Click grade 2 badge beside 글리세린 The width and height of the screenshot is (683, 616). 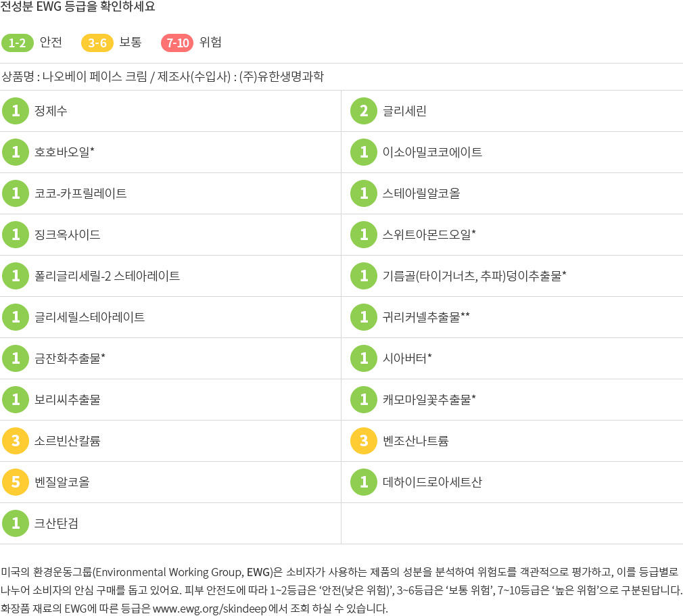(x=364, y=111)
